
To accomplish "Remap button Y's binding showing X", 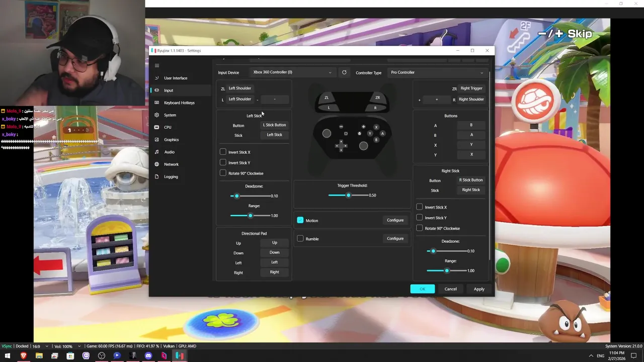I will (x=471, y=154).
